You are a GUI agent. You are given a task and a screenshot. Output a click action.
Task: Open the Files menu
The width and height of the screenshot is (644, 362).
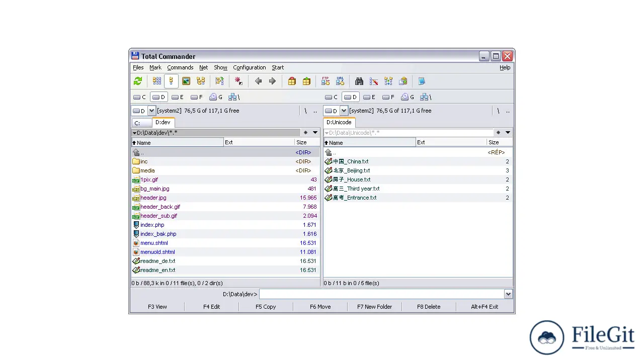click(138, 67)
